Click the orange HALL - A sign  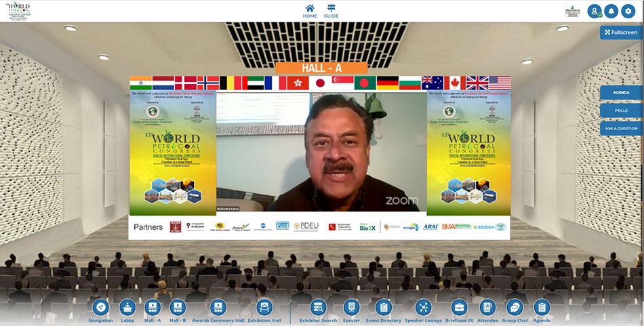coord(321,68)
